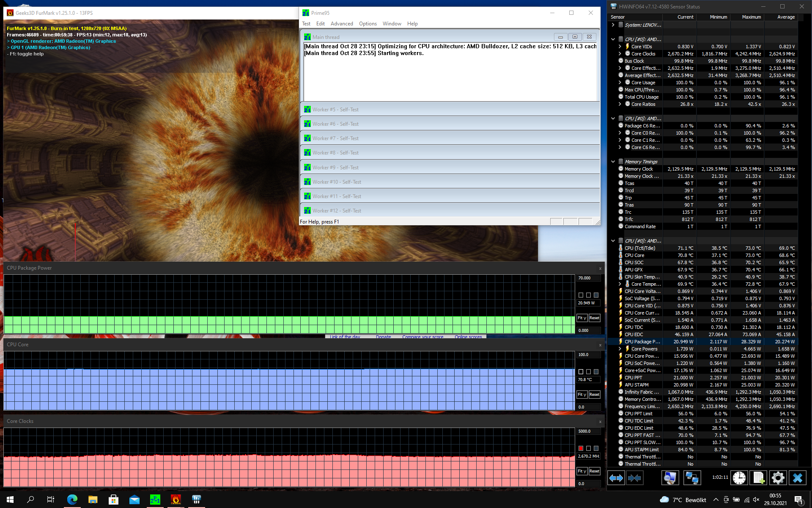Click the log file with plus icon
Image resolution: width=812 pixels, height=508 pixels.
point(758,478)
